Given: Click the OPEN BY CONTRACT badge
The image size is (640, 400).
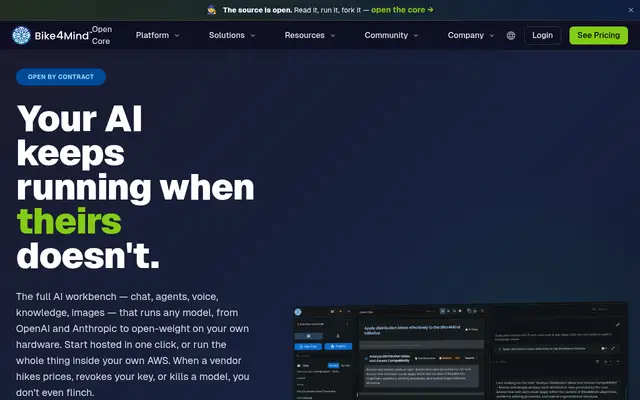Looking at the screenshot, I should [x=61, y=77].
